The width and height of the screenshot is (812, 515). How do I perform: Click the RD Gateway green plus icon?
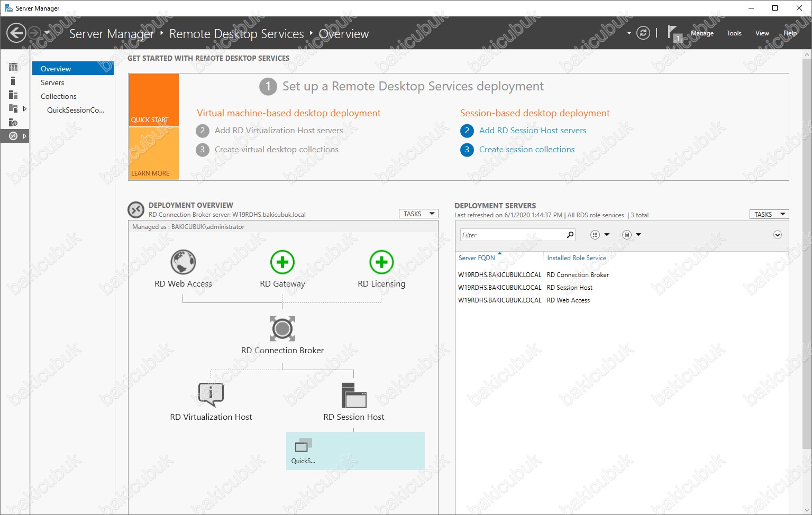282,262
